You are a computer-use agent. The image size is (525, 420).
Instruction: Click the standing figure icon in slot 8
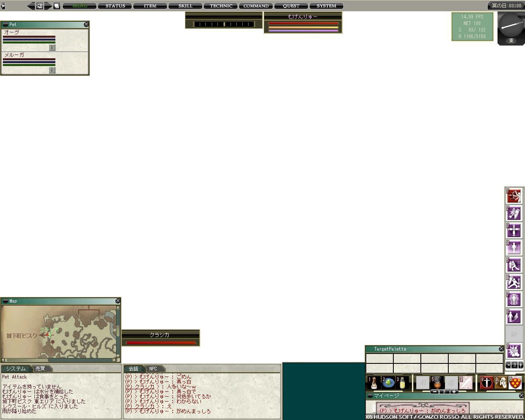click(x=486, y=383)
